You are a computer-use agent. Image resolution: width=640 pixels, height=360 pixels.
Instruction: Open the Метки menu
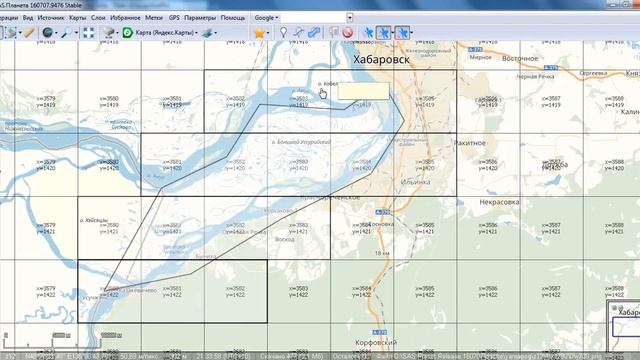tap(154, 18)
